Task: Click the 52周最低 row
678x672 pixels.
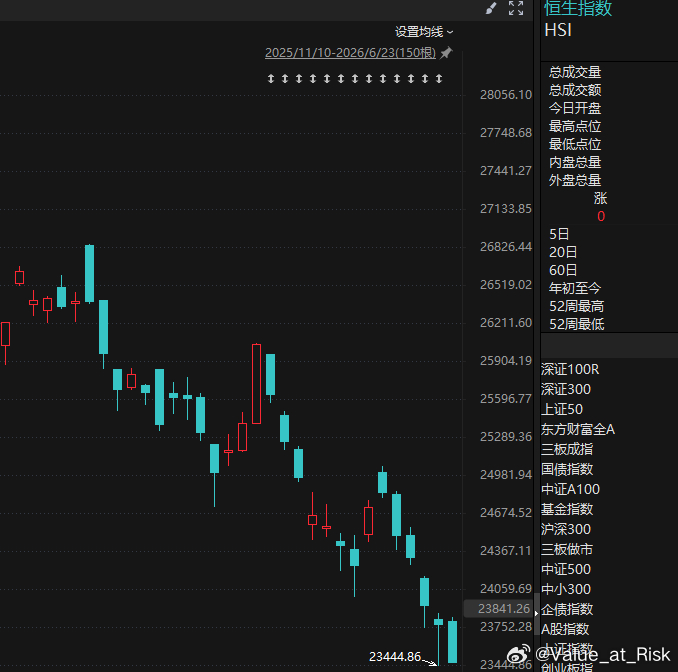Action: (x=576, y=324)
